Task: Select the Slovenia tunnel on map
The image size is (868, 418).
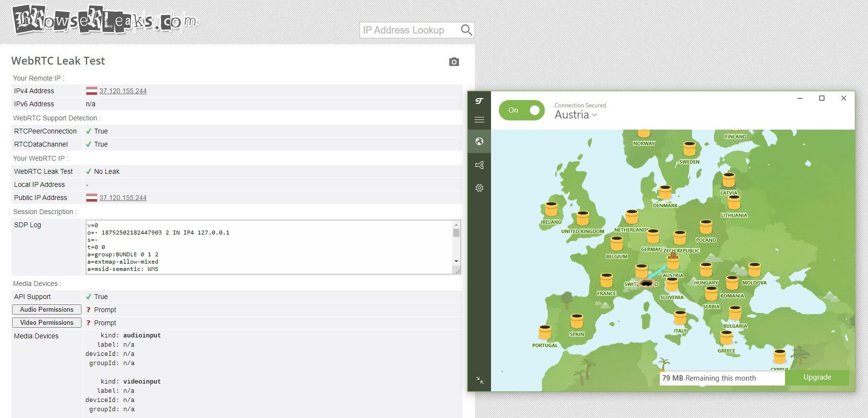Action: tap(672, 284)
